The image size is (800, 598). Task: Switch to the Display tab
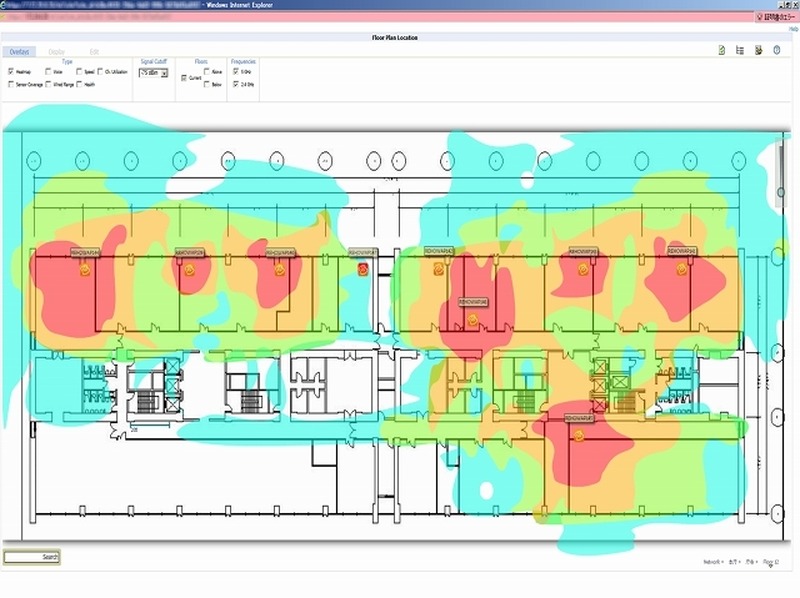[x=57, y=51]
